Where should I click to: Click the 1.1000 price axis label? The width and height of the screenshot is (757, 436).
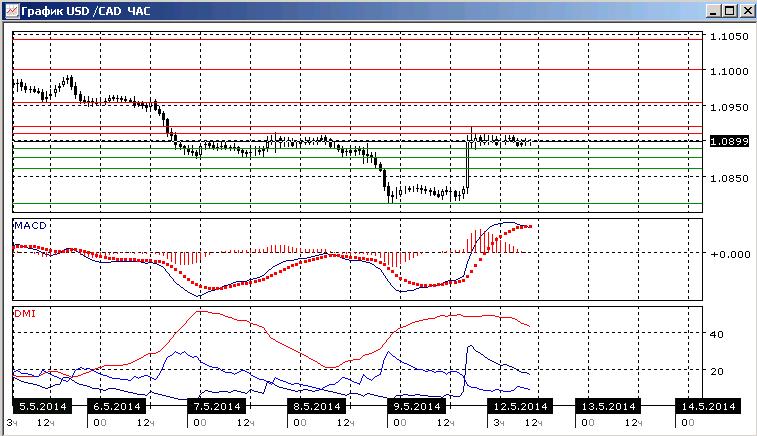(x=729, y=71)
